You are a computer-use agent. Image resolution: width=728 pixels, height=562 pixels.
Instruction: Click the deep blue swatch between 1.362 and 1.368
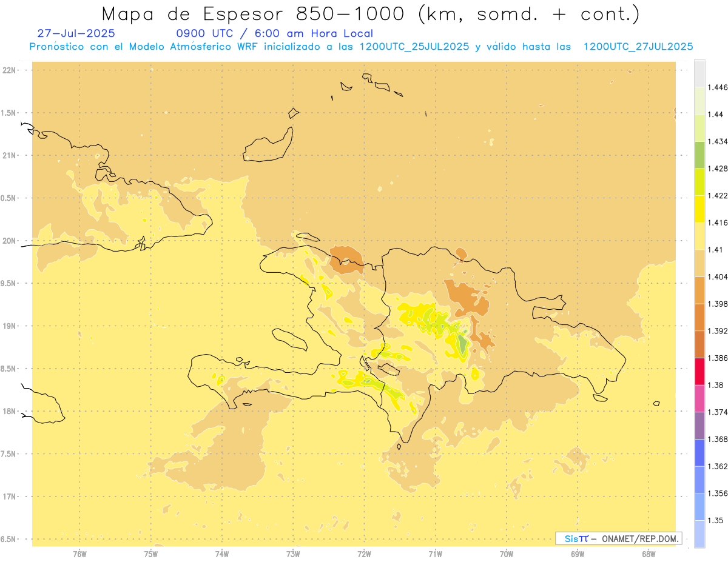click(699, 453)
